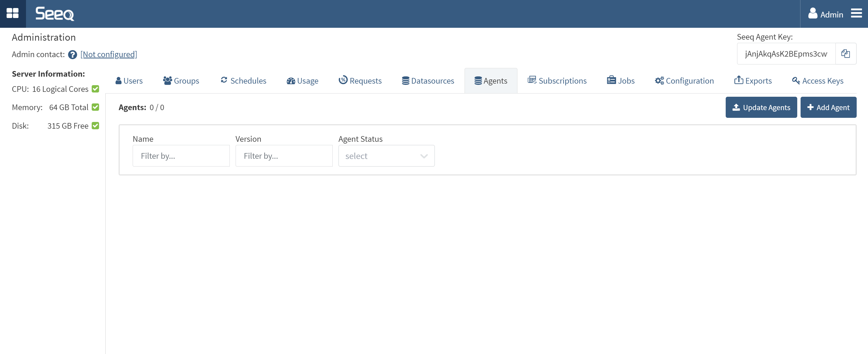The width and height of the screenshot is (868, 354).
Task: Open the Subscriptions tab
Action: (x=557, y=81)
